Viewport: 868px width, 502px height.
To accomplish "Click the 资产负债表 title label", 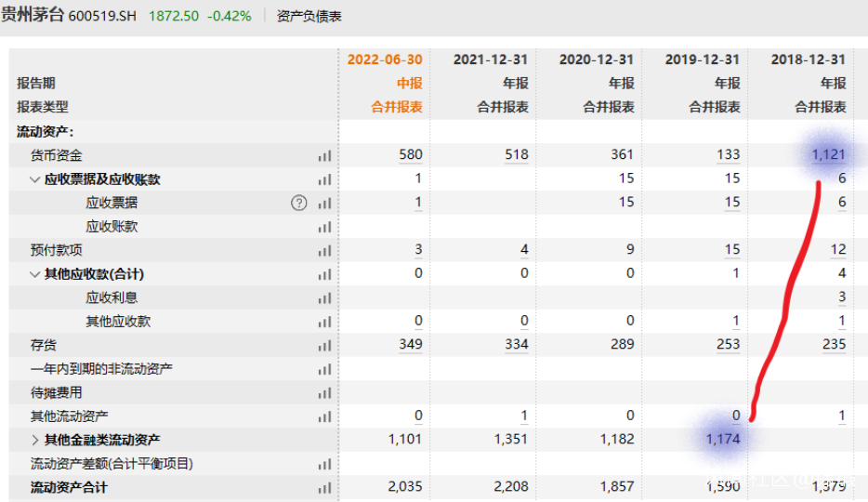I will point(309,17).
